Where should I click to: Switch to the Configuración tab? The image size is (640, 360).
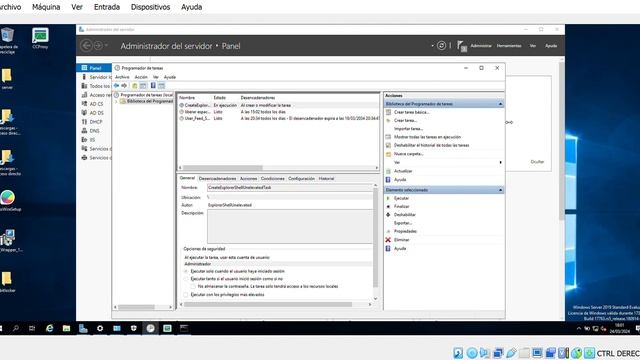point(301,179)
